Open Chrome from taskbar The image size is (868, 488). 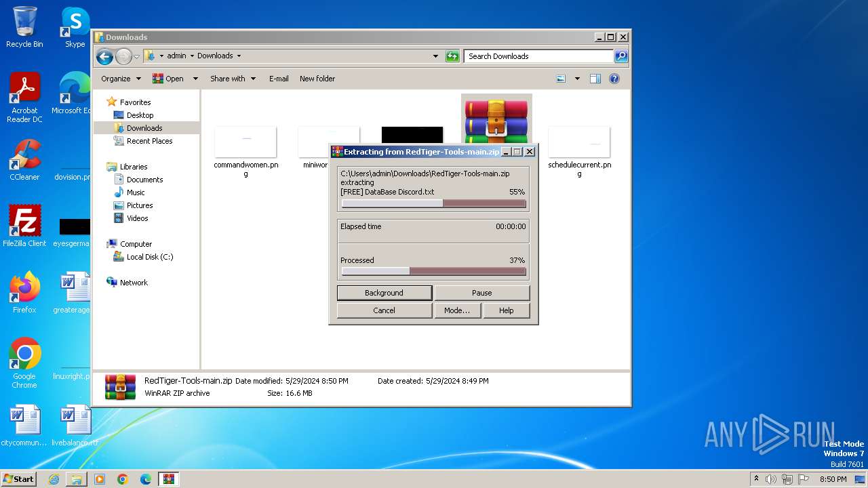pyautogui.click(x=123, y=479)
